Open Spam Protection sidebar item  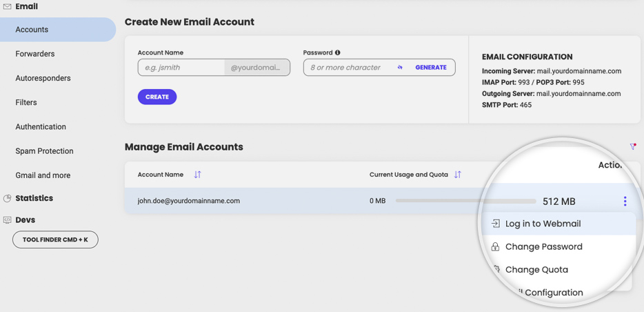44,151
